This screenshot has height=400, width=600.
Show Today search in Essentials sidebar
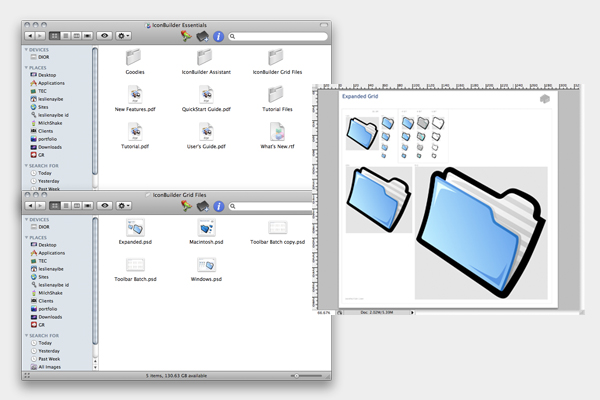[x=41, y=173]
